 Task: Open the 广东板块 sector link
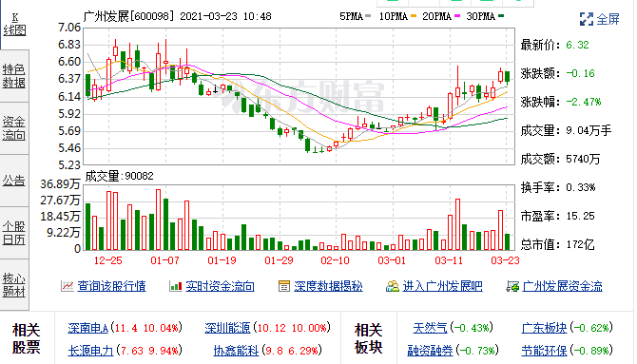pos(544,328)
